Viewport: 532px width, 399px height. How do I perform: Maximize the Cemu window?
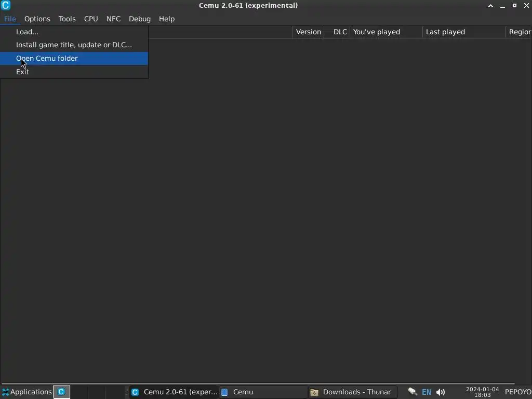click(x=514, y=6)
